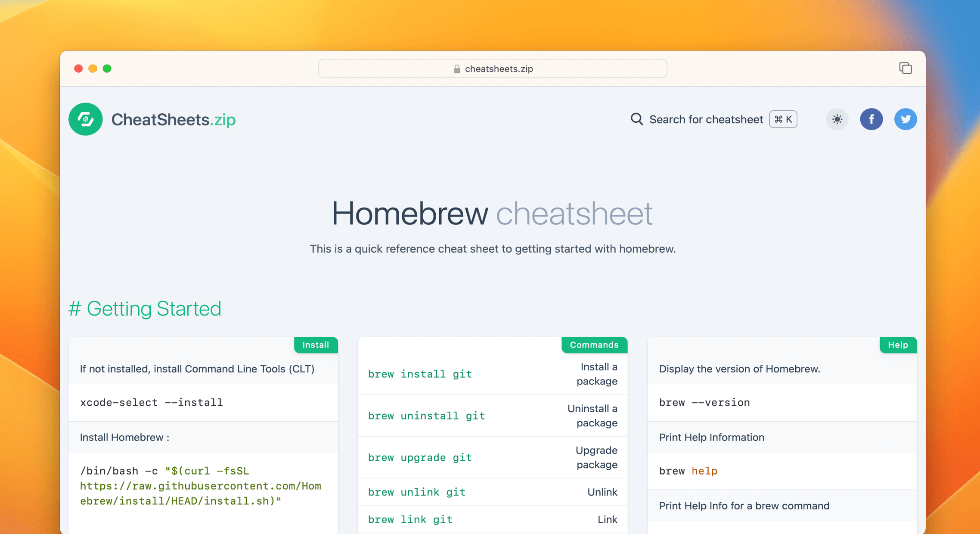Screen dimensions: 980x534
Task: Click the ⌘K shortcut badge
Action: pyautogui.click(x=783, y=119)
